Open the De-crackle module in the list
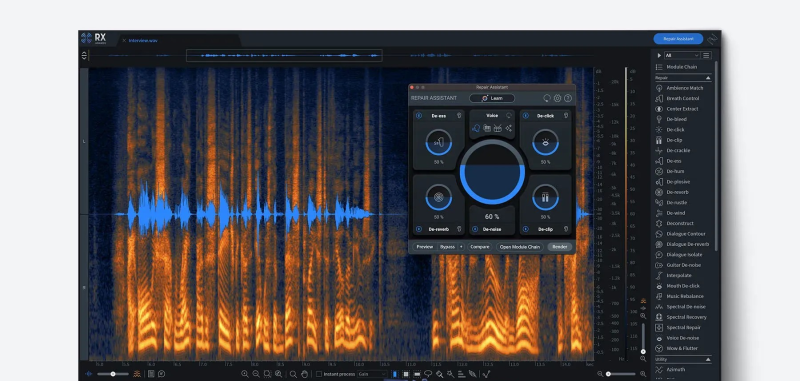Viewport: 800px width, 381px height. pos(673,150)
